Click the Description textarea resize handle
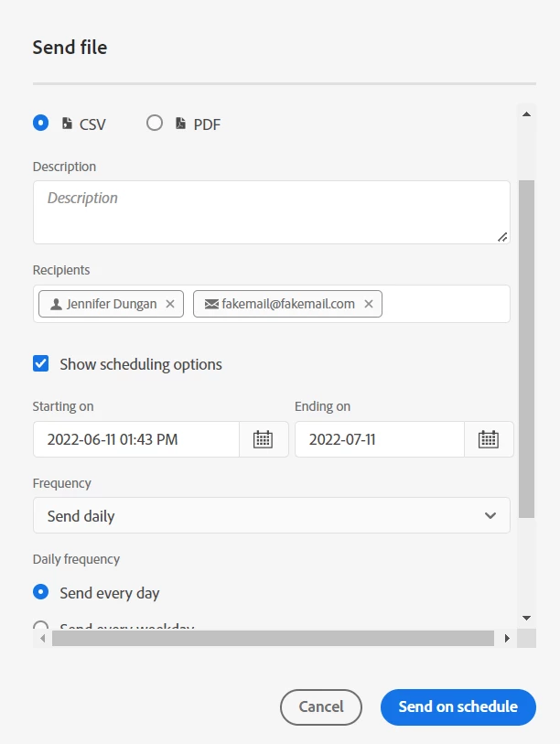The image size is (560, 744). tap(502, 237)
